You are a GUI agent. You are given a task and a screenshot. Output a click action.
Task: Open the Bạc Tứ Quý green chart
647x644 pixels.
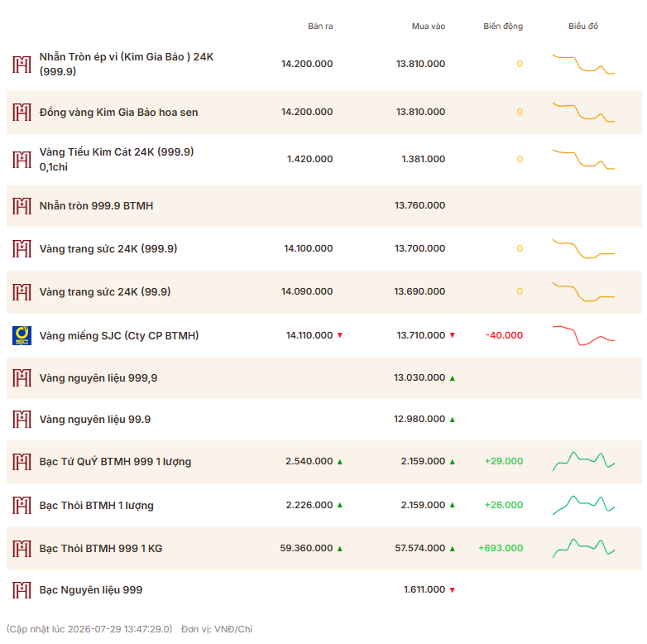(x=583, y=461)
